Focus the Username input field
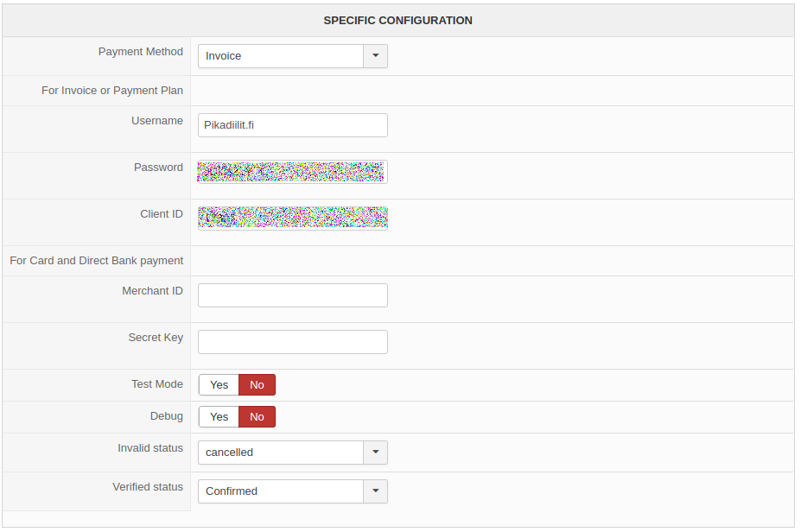Image resolution: width=801 pixels, height=532 pixels. 293,125
